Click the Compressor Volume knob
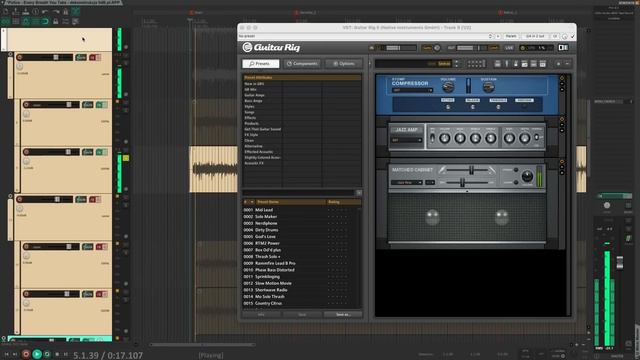Screen dimensions: 640x360 click(448, 87)
